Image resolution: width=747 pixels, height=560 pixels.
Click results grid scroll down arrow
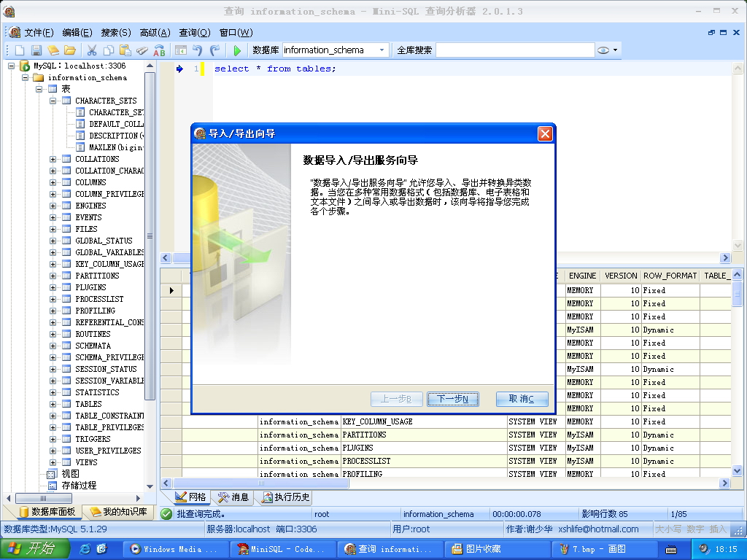(x=737, y=470)
